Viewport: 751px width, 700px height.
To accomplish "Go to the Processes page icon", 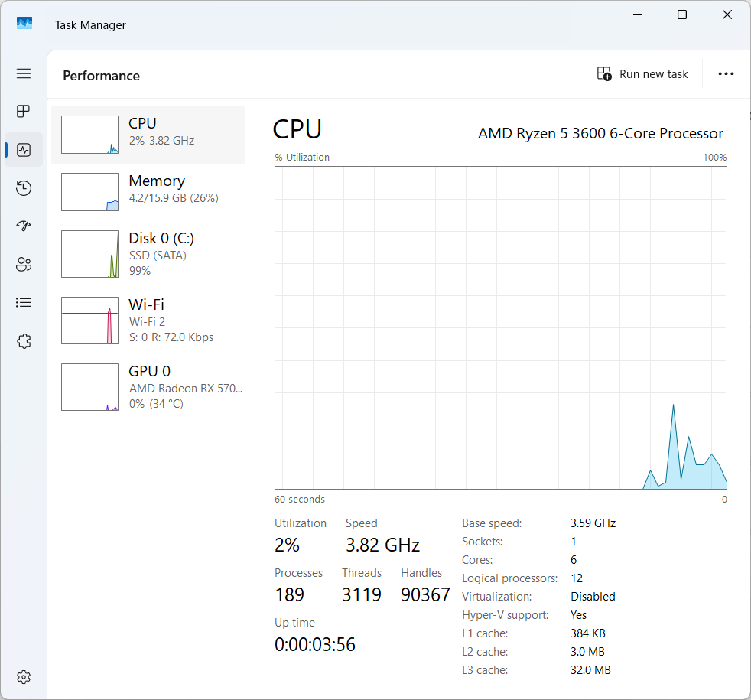I will (24, 112).
